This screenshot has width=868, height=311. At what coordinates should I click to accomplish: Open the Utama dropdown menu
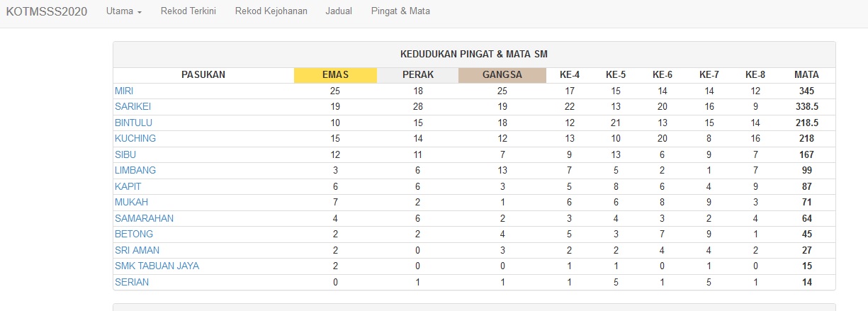tap(124, 11)
